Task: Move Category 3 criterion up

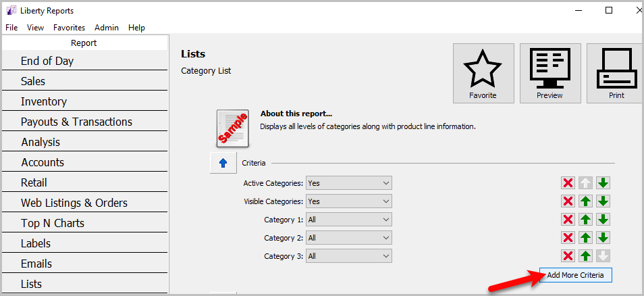Action: pyautogui.click(x=585, y=255)
